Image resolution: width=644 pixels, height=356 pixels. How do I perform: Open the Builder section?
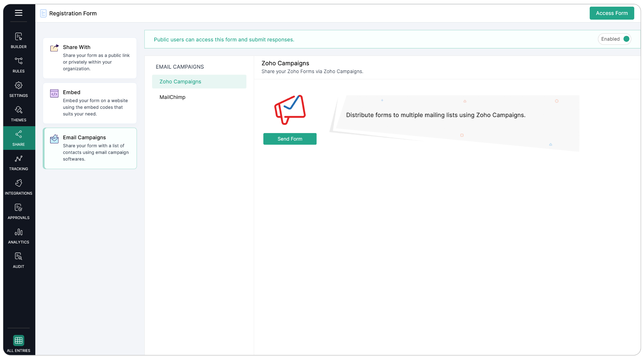[x=18, y=41]
